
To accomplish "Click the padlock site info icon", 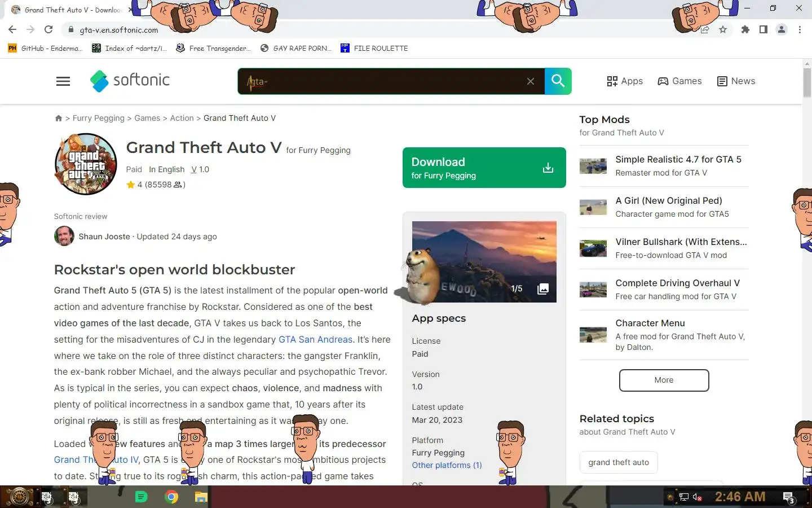I will pyautogui.click(x=70, y=29).
